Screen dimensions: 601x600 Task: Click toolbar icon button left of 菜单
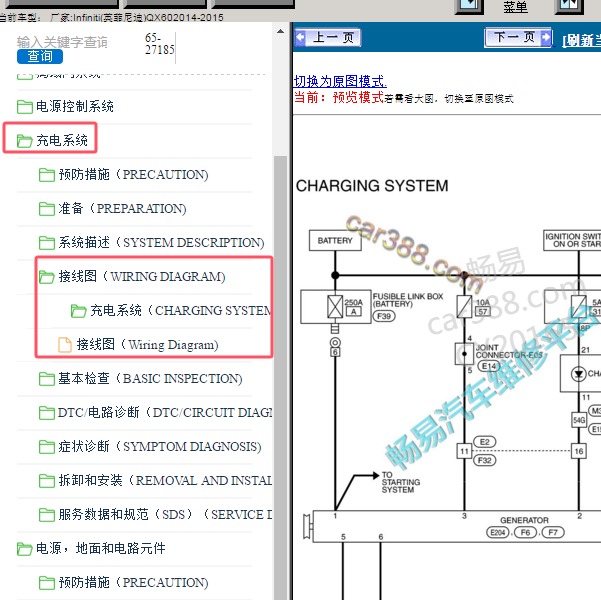pos(469,6)
